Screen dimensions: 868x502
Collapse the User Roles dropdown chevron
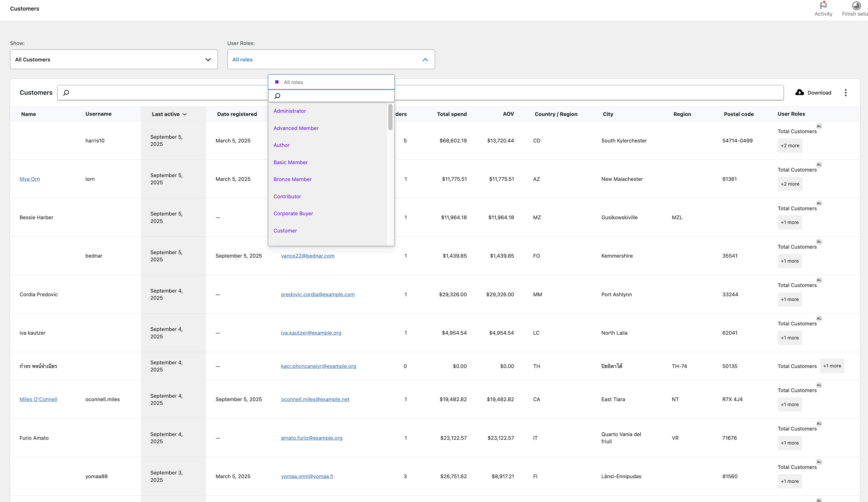pyautogui.click(x=425, y=60)
